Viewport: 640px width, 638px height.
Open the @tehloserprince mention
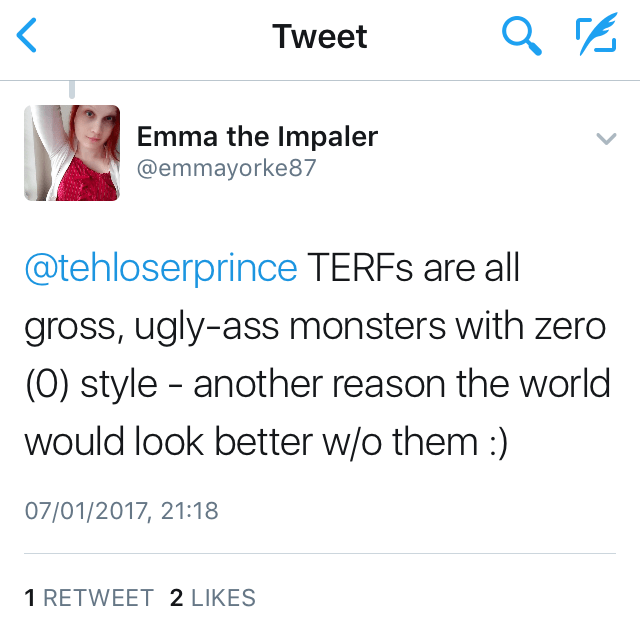pos(161,269)
